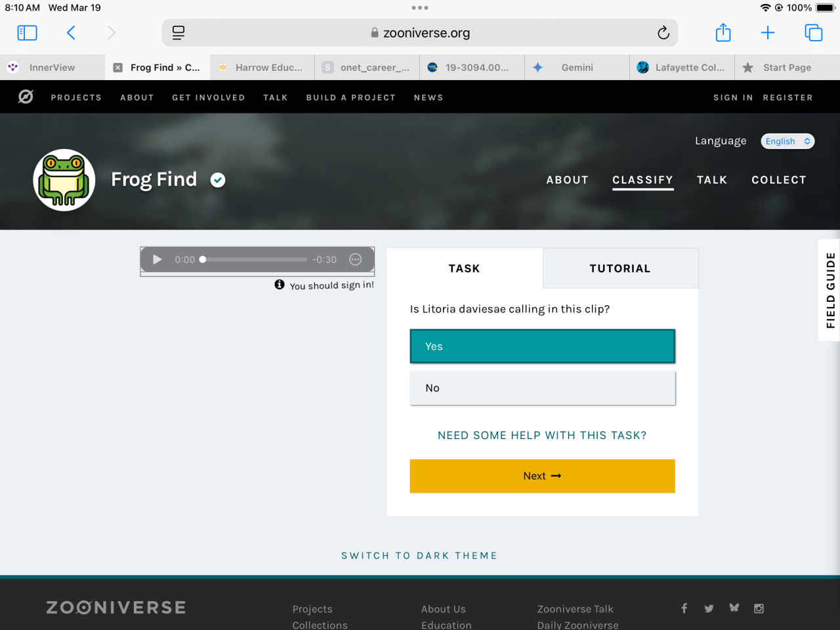Image resolution: width=840 pixels, height=630 pixels.
Task: Switch to the Gemini tab
Action: pyautogui.click(x=577, y=68)
